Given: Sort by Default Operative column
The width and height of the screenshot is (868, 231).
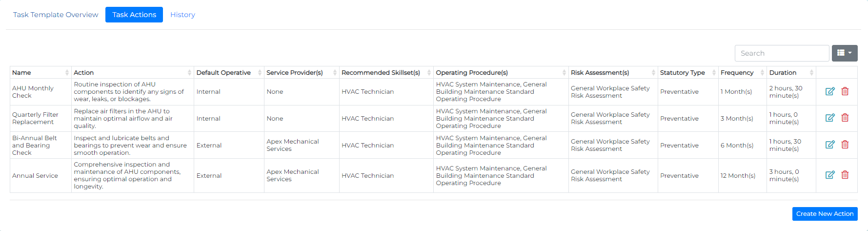Looking at the screenshot, I should [228, 72].
